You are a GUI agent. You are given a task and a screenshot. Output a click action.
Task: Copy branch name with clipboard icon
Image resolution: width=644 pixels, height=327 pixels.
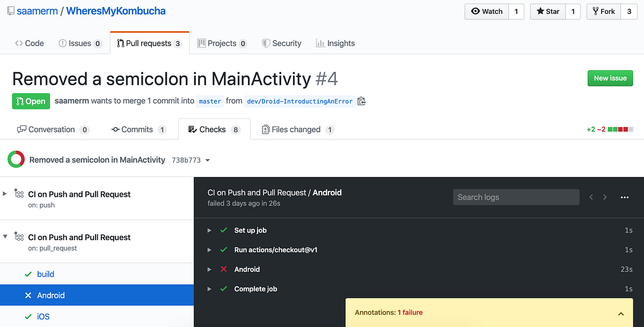361,101
